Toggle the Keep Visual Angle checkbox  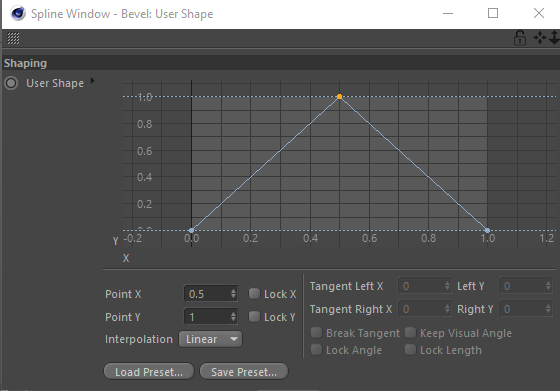click(x=410, y=332)
